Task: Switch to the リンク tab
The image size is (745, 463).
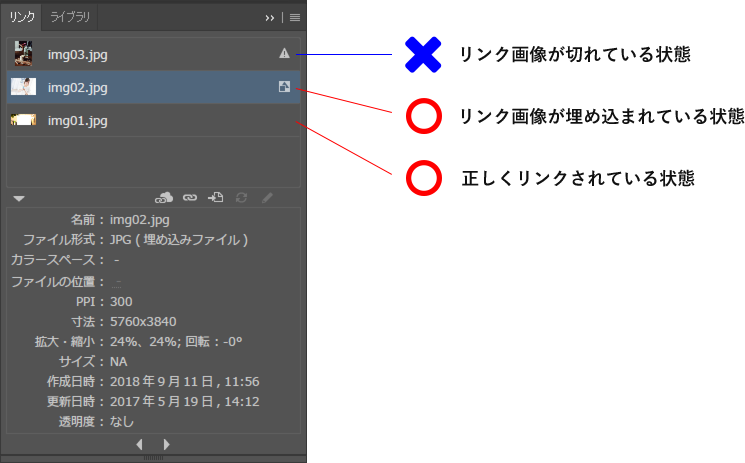Action: 22,17
